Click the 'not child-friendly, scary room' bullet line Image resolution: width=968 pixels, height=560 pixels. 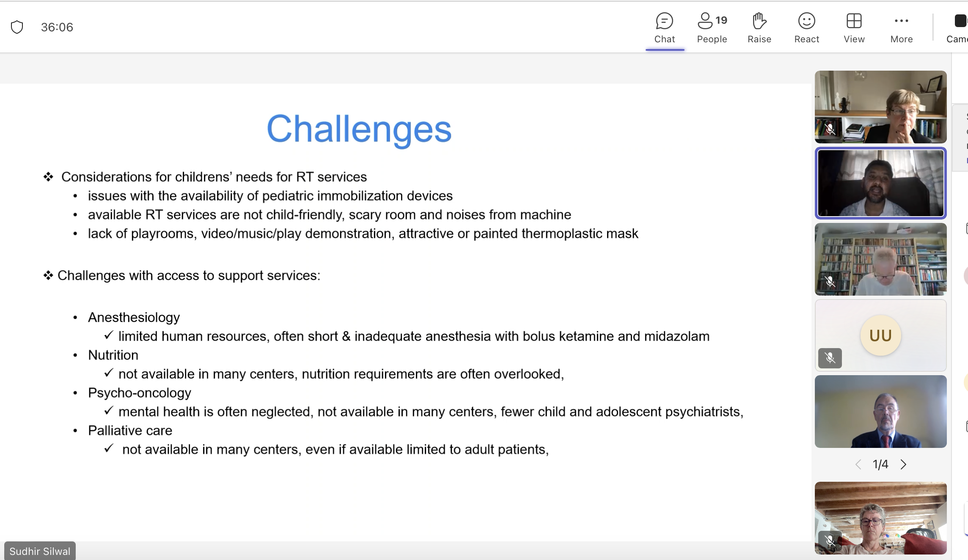(x=330, y=215)
